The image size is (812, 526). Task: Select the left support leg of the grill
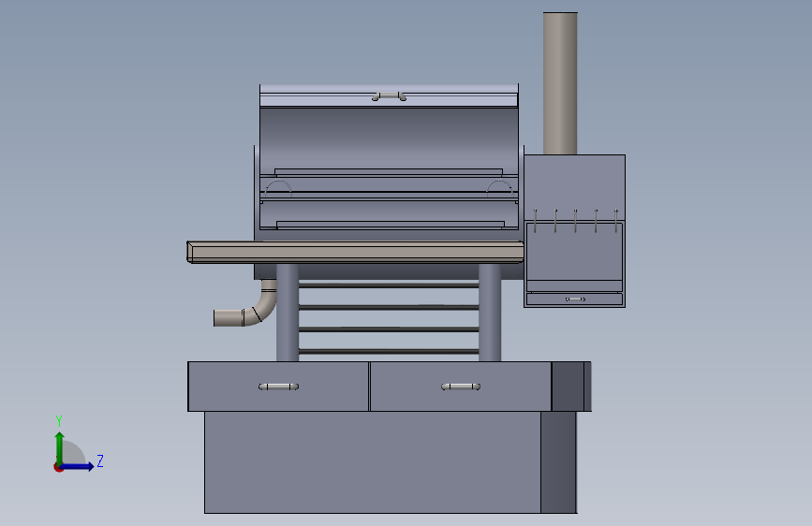pyautogui.click(x=288, y=313)
